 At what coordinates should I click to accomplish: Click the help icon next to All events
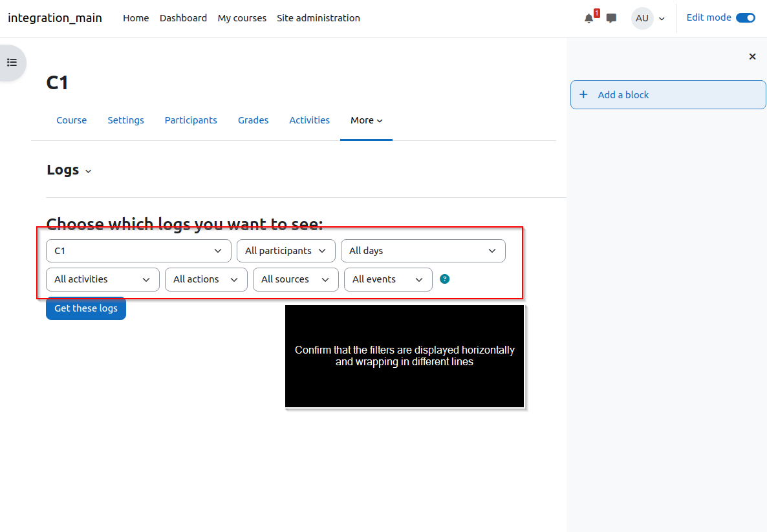444,279
